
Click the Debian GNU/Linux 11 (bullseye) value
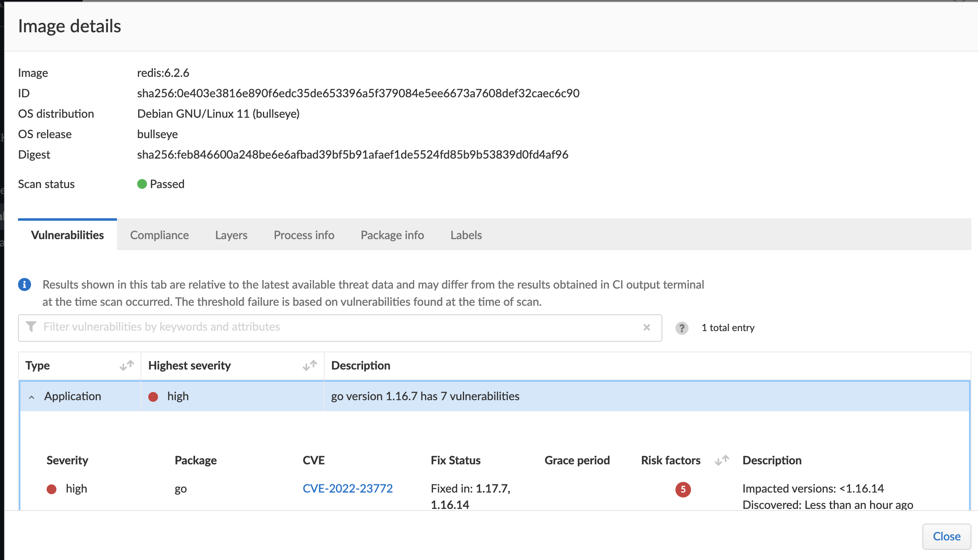click(x=218, y=114)
